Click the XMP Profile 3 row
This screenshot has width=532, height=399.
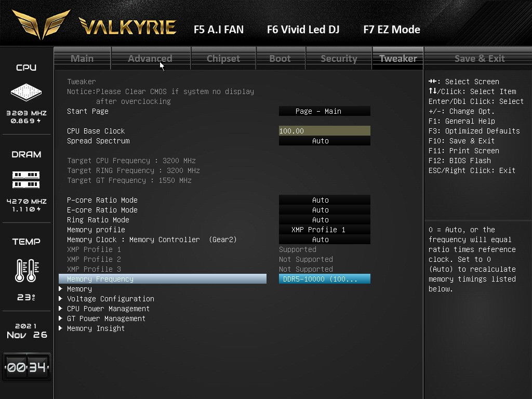(200, 269)
